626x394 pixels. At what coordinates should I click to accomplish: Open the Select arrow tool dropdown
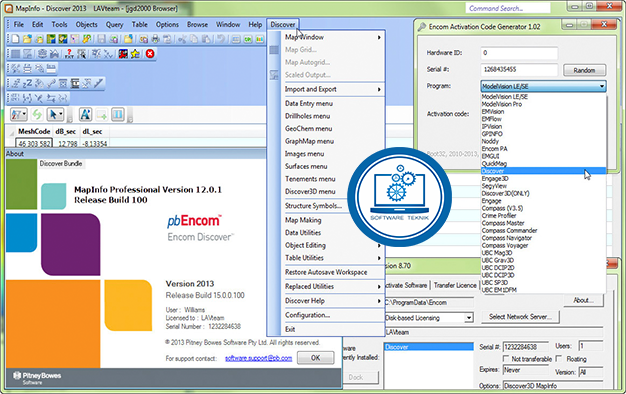(61, 115)
